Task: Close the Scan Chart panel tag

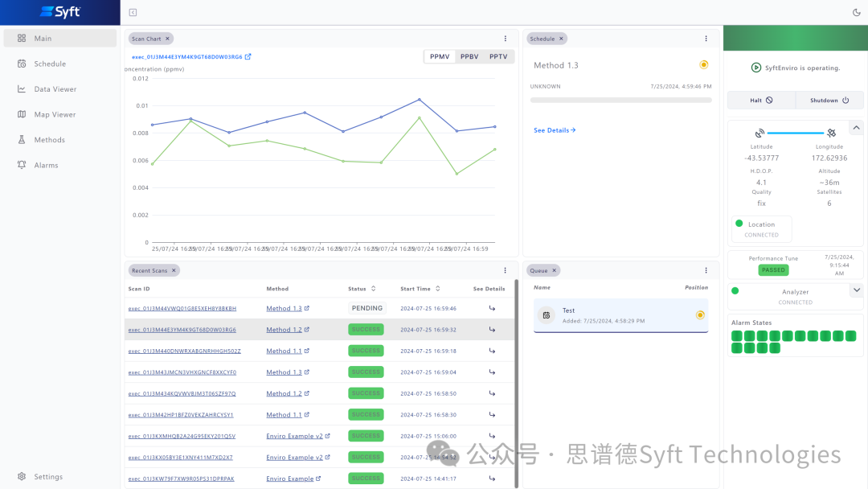Action: 168,39
